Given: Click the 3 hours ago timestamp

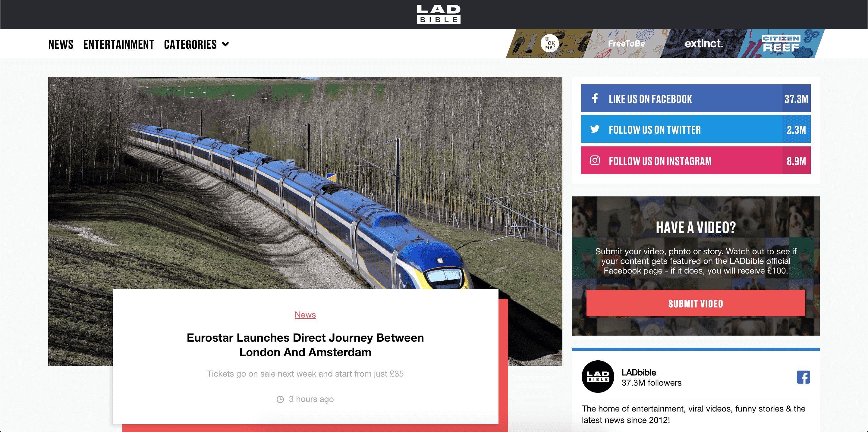Looking at the screenshot, I should coord(311,399).
